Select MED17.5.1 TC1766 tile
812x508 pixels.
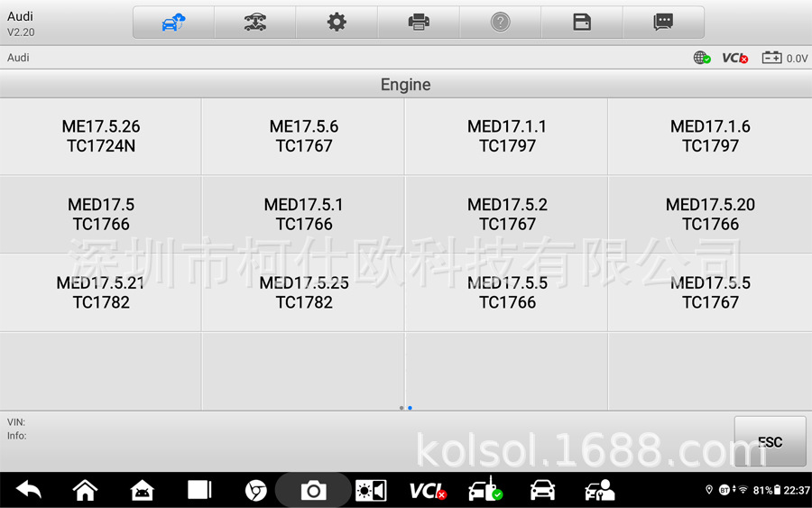303,215
